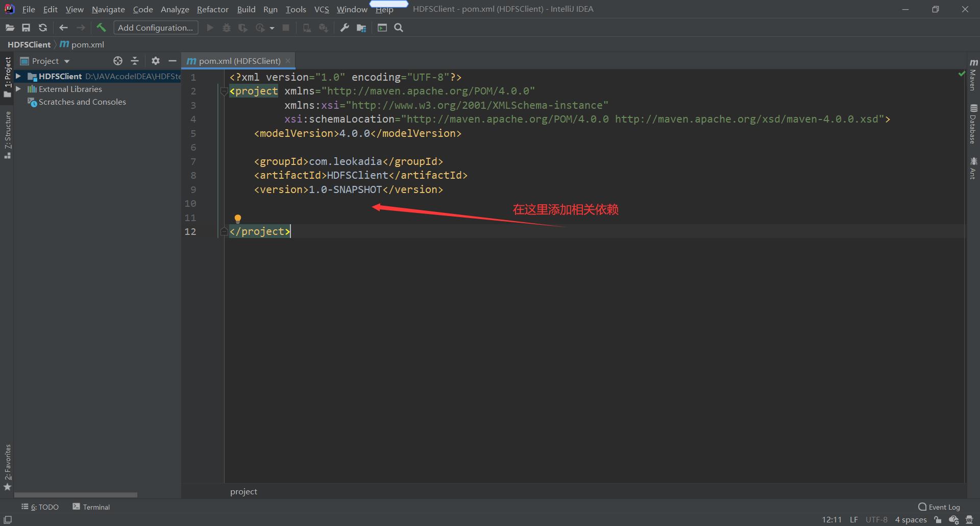Viewport: 980px width, 526px height.
Task: Click the Synchronize refresh icon
Action: pos(43,28)
